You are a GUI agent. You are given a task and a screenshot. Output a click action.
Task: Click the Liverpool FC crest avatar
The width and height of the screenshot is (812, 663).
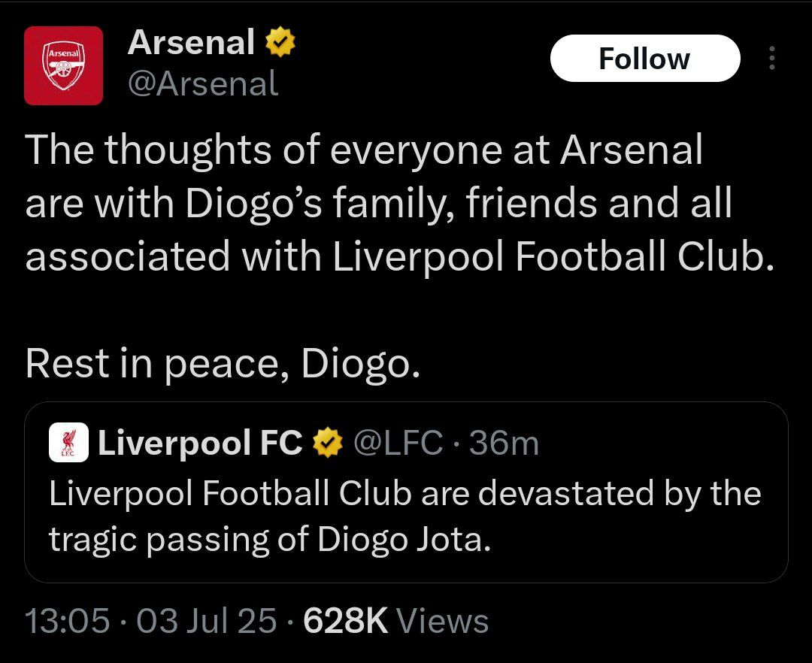(69, 443)
